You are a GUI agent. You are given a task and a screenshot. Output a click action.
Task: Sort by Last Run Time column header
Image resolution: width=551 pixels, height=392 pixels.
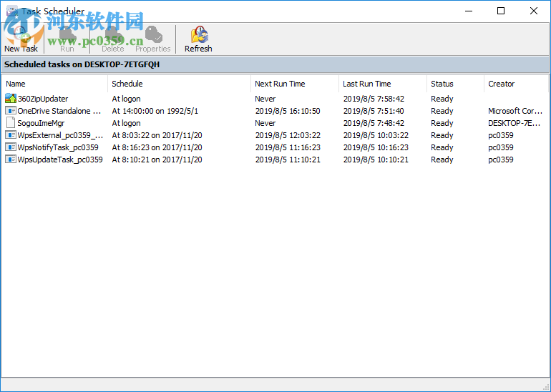pyautogui.click(x=383, y=84)
